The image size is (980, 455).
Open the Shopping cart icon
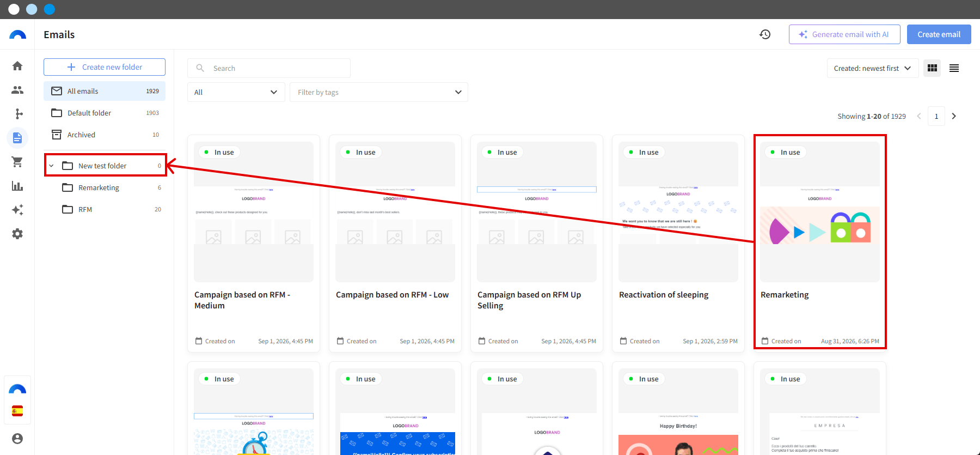click(17, 162)
